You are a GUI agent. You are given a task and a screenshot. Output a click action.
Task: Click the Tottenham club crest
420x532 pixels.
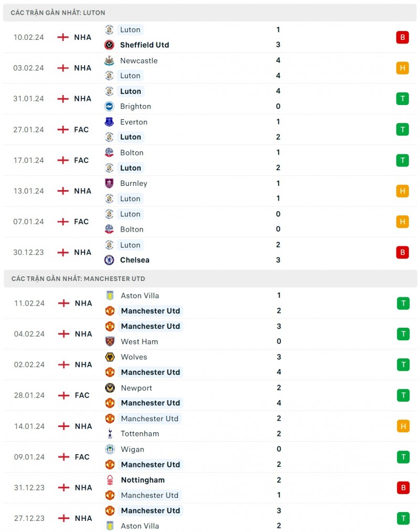110,434
